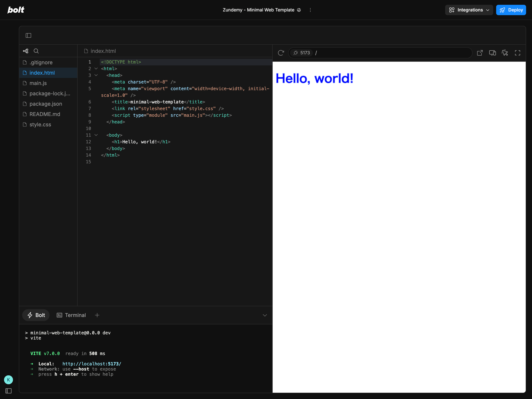Screen dimensions: 532x399
Task: Click the style.css href string in code
Action: click(x=201, y=109)
